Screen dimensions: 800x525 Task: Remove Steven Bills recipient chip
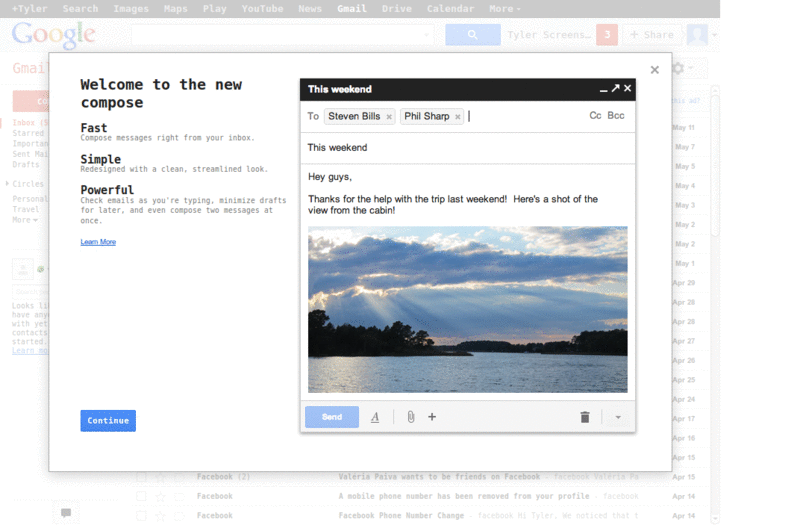point(389,117)
